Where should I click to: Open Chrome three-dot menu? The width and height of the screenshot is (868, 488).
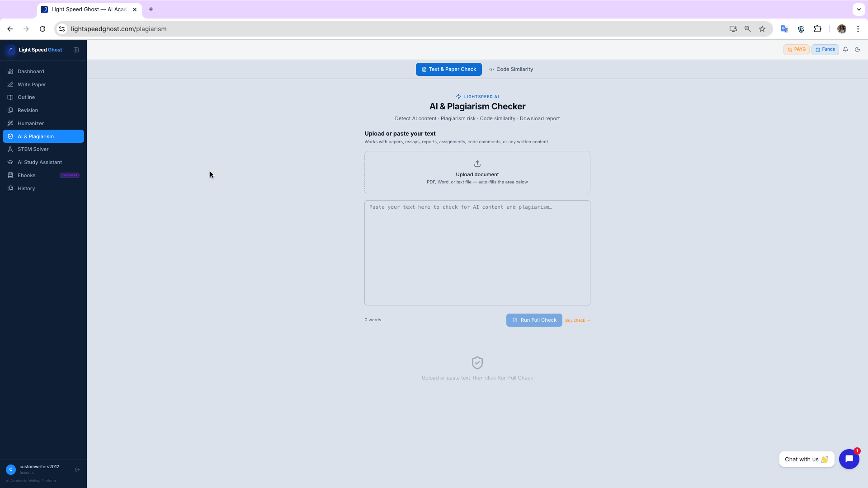858,29
